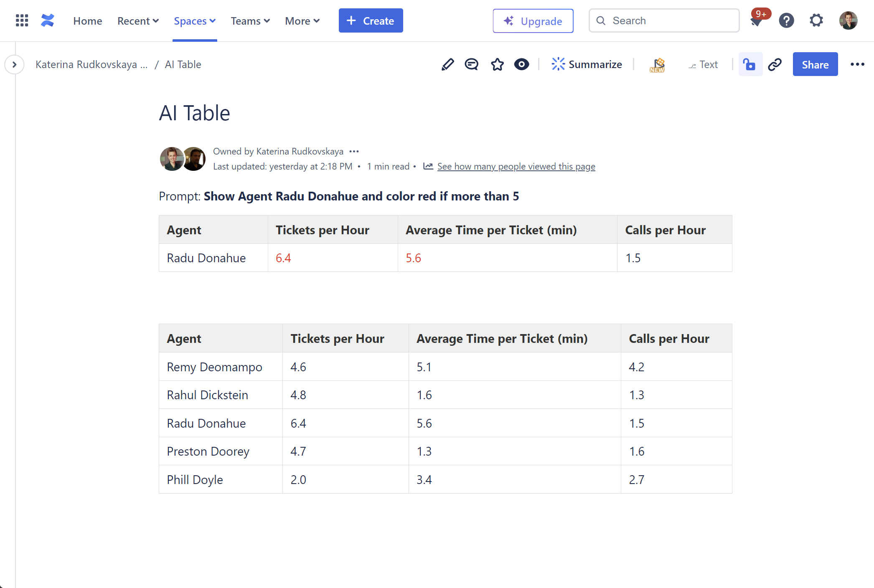Expand the Spaces dropdown menu
The width and height of the screenshot is (874, 588).
point(195,21)
